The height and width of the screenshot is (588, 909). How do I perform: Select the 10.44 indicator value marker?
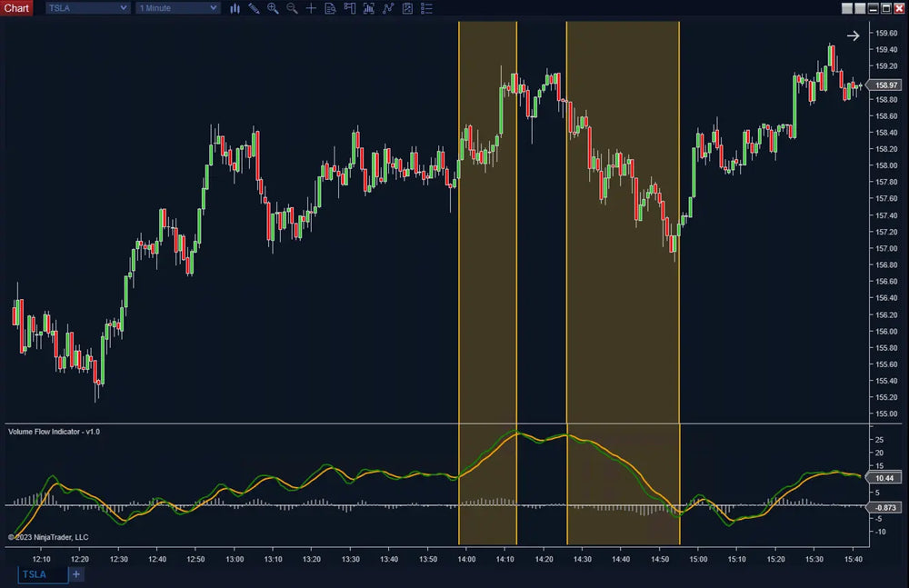pyautogui.click(x=883, y=477)
